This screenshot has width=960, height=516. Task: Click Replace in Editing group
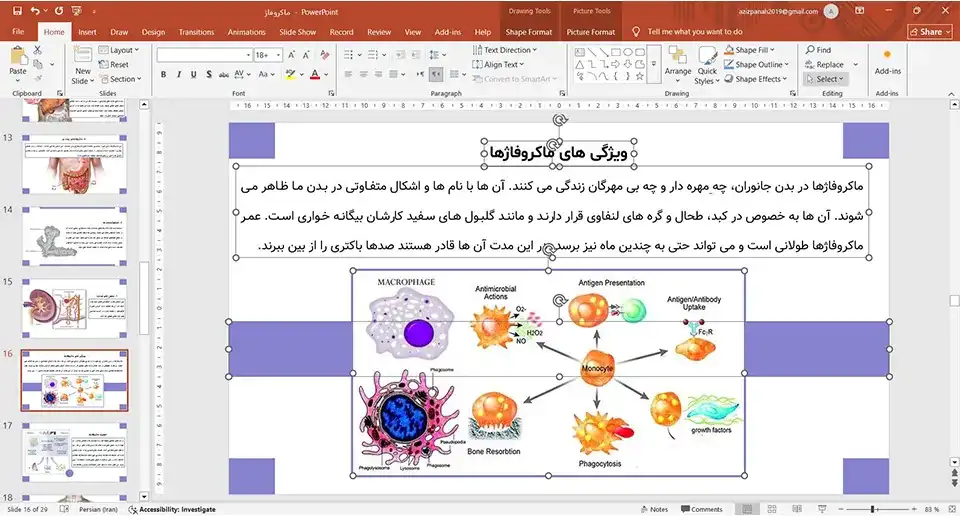tap(824, 64)
